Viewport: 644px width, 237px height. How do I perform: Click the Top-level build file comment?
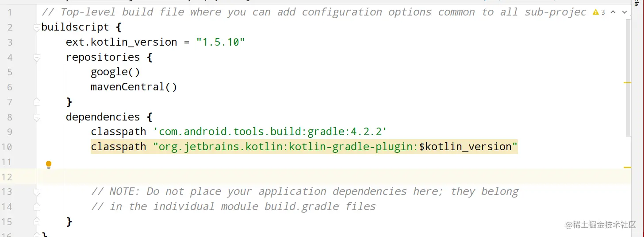pyautogui.click(x=314, y=12)
